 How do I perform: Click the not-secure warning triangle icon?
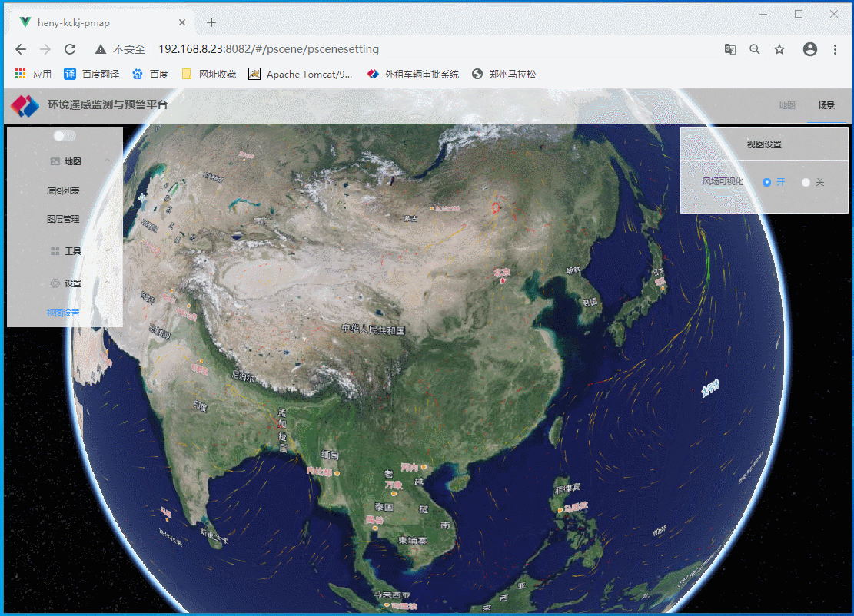point(100,49)
